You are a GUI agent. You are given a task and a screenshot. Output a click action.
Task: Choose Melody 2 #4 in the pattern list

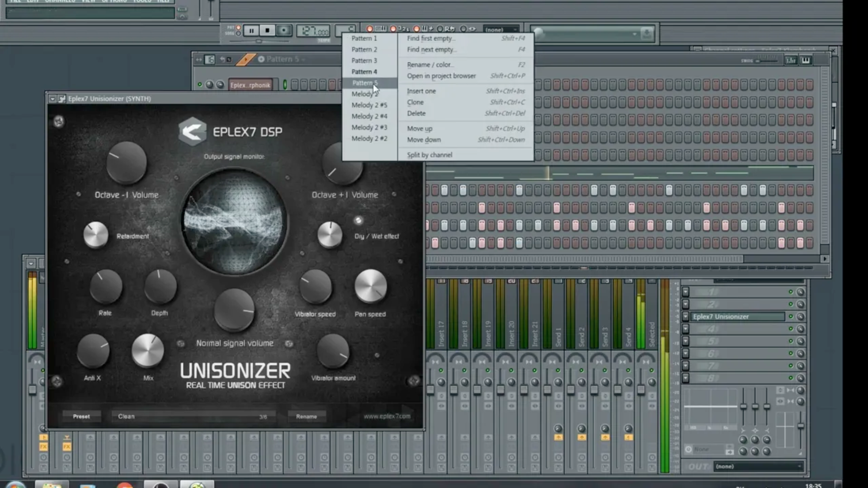[x=369, y=116]
